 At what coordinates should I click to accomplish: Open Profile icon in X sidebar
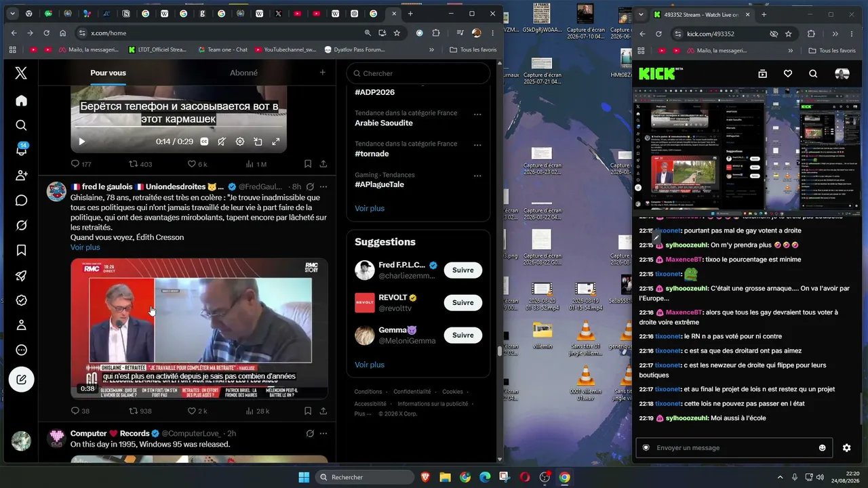[x=21, y=325]
